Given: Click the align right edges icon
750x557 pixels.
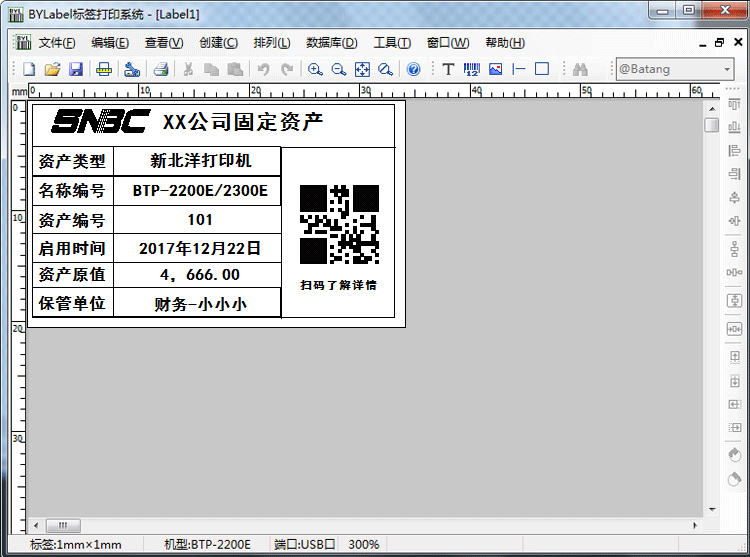Looking at the screenshot, I should pyautogui.click(x=734, y=174).
